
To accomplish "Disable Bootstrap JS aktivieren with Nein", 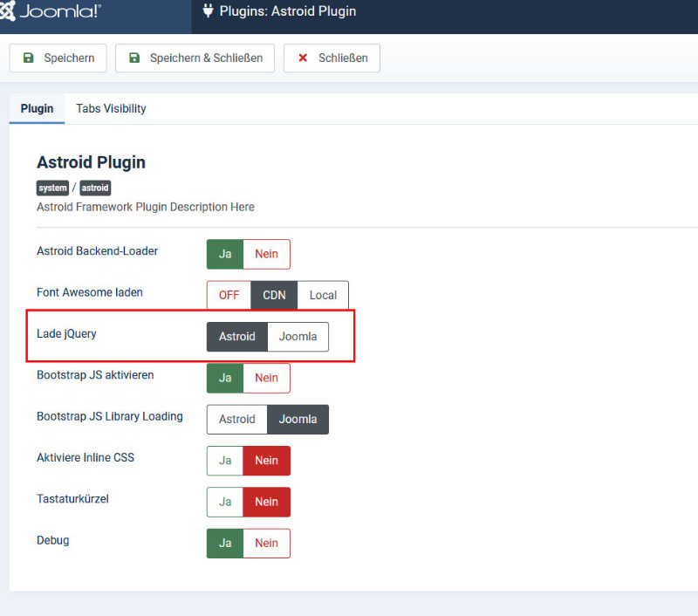I will pos(266,378).
